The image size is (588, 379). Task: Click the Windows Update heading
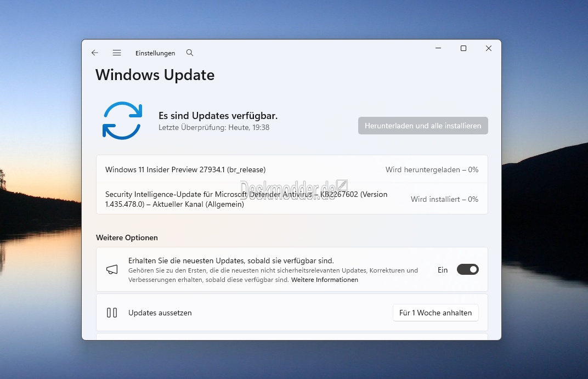click(155, 75)
